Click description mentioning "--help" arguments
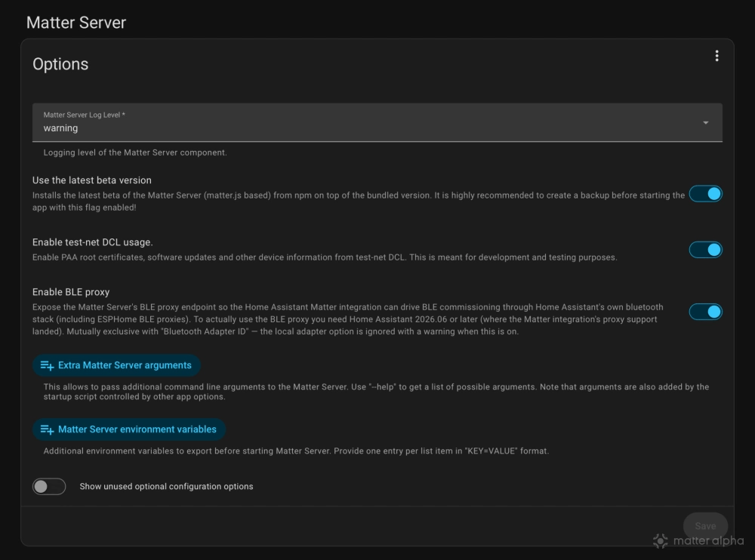 (x=376, y=392)
